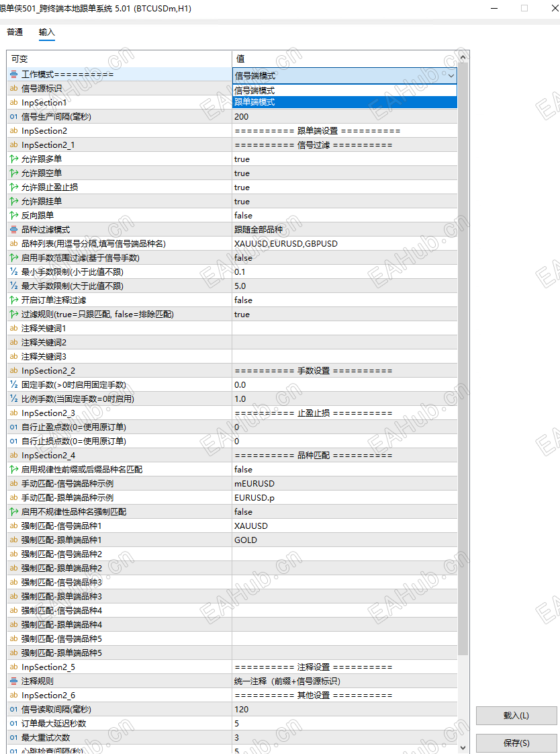The width and height of the screenshot is (560, 754).
Task: Toggle the 反向跟单 false value
Action: (x=344, y=216)
